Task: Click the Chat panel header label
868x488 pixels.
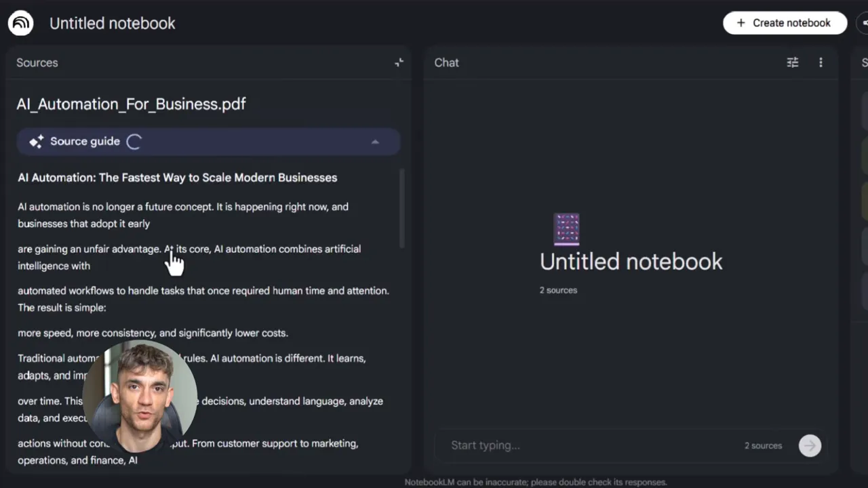Action: coord(447,62)
